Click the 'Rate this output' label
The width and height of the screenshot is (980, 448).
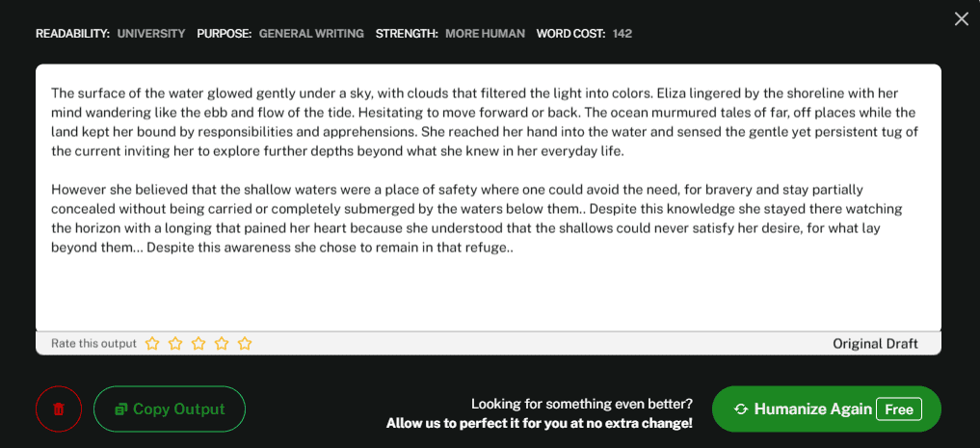(x=94, y=344)
